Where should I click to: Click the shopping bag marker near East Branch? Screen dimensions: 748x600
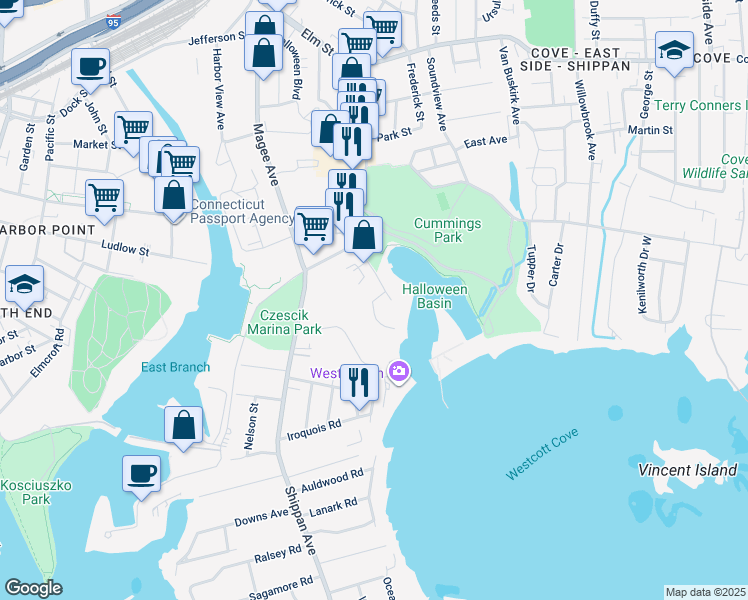tap(184, 425)
